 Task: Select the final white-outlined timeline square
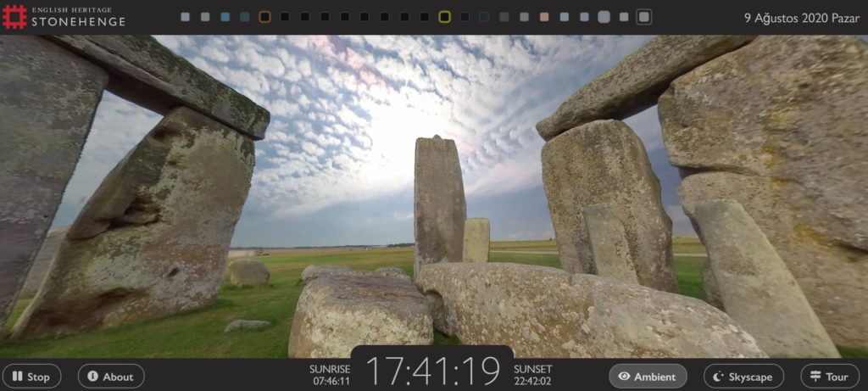[644, 17]
